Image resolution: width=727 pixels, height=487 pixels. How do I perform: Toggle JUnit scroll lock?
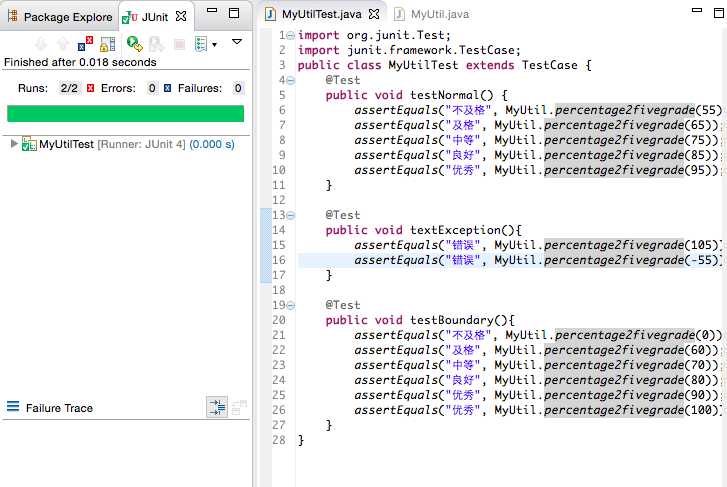tap(108, 44)
